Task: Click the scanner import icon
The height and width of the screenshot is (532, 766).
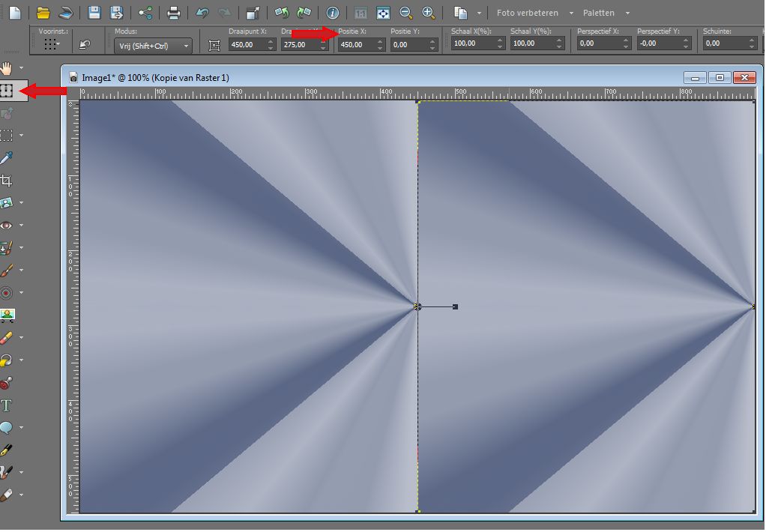Action: click(x=65, y=13)
